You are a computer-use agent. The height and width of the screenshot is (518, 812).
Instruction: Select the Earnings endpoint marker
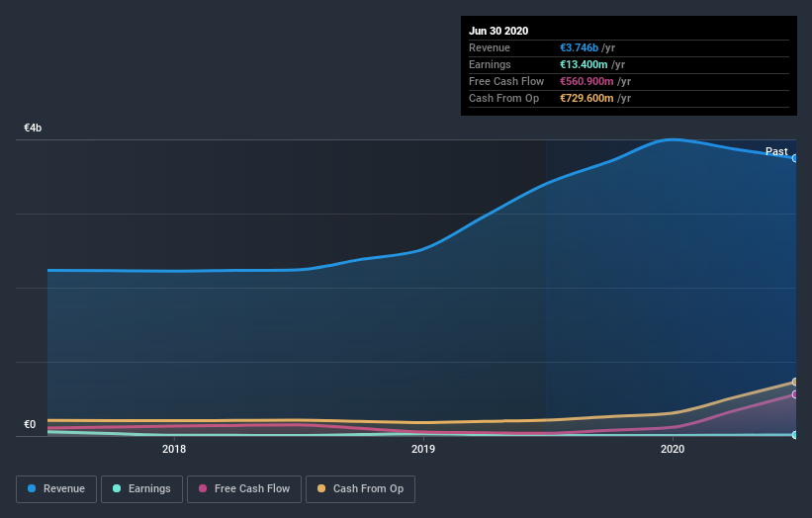click(795, 435)
